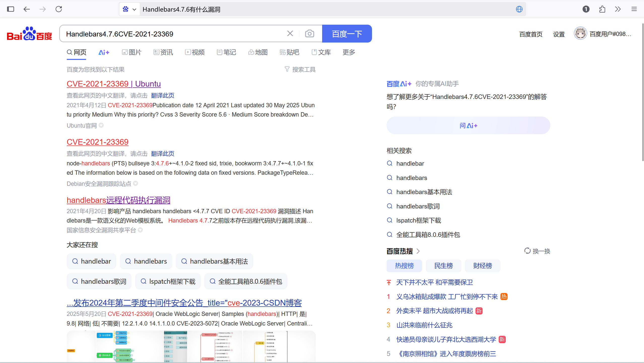Open camera image search
644x363 pixels.
(x=310, y=33)
